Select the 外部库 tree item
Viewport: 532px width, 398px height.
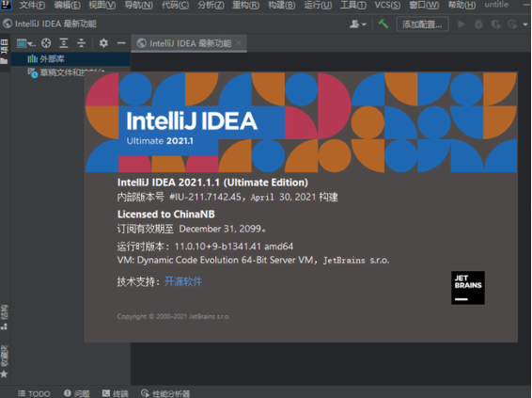point(70,58)
